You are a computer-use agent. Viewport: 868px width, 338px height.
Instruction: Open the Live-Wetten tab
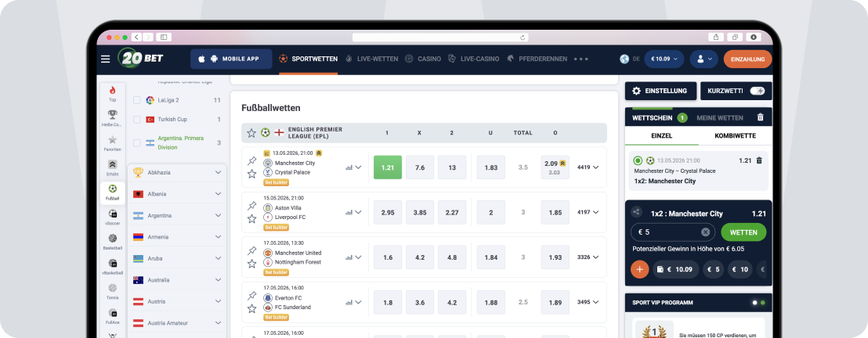click(x=371, y=59)
